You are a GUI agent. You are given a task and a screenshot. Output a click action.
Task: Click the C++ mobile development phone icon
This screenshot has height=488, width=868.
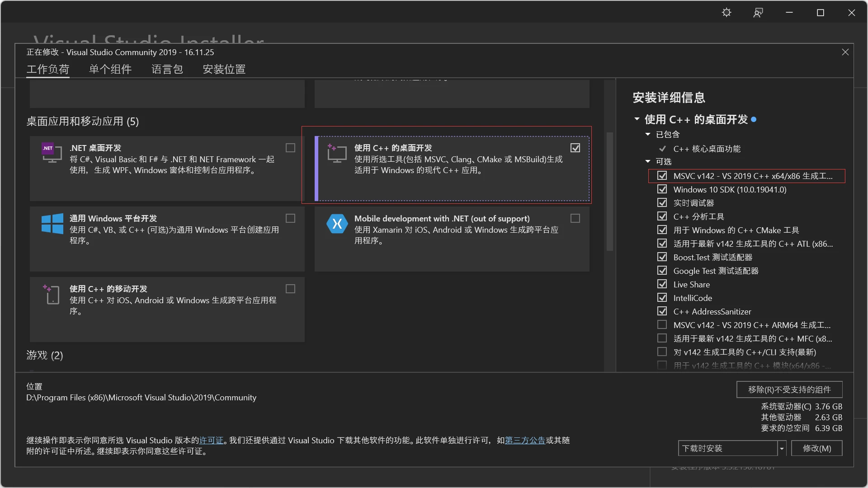click(52, 294)
